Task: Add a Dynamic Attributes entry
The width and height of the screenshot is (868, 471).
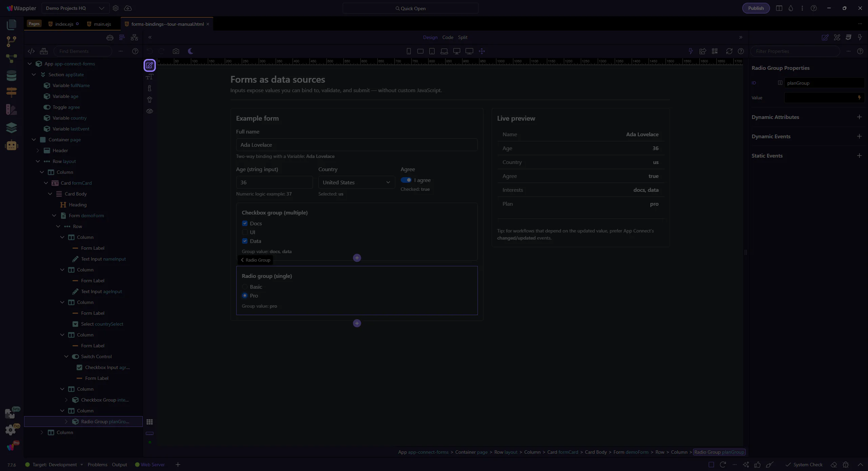Action: click(859, 117)
